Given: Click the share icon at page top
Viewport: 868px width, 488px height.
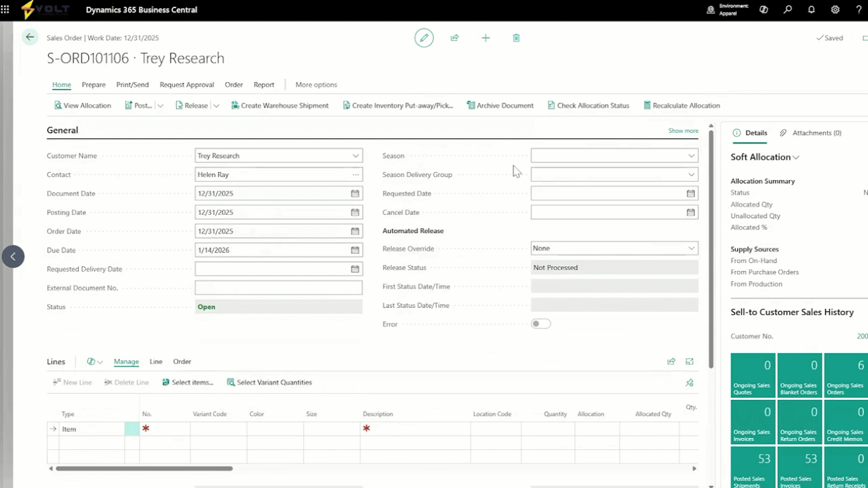Looking at the screenshot, I should point(455,38).
